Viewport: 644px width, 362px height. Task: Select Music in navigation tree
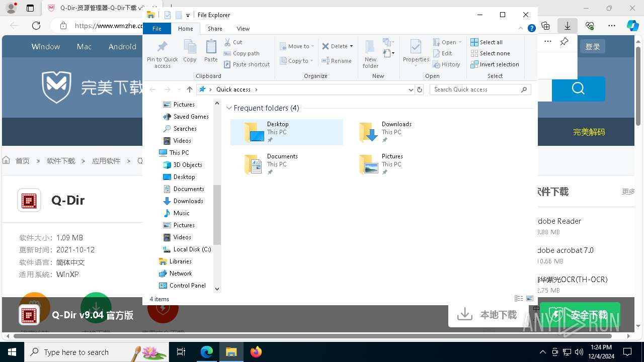click(176, 213)
